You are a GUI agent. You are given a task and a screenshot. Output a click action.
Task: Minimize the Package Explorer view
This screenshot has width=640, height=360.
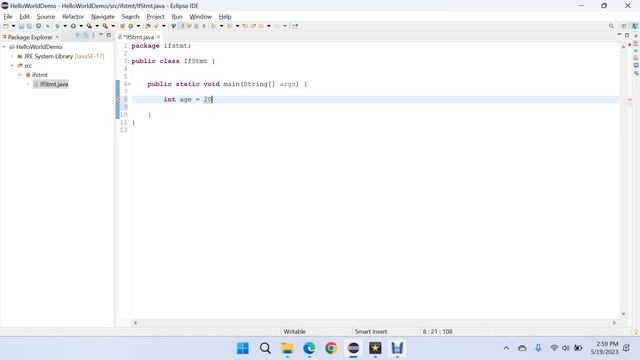coord(101,35)
